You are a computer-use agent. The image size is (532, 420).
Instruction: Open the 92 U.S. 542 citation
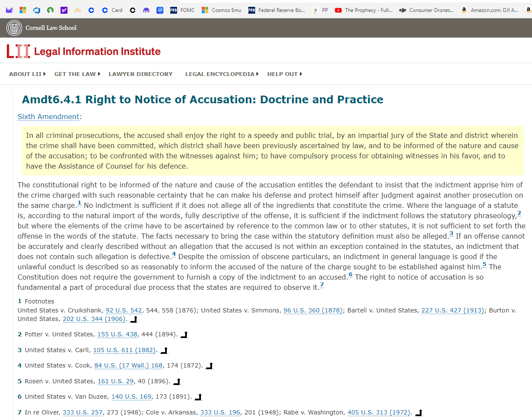coord(124,310)
